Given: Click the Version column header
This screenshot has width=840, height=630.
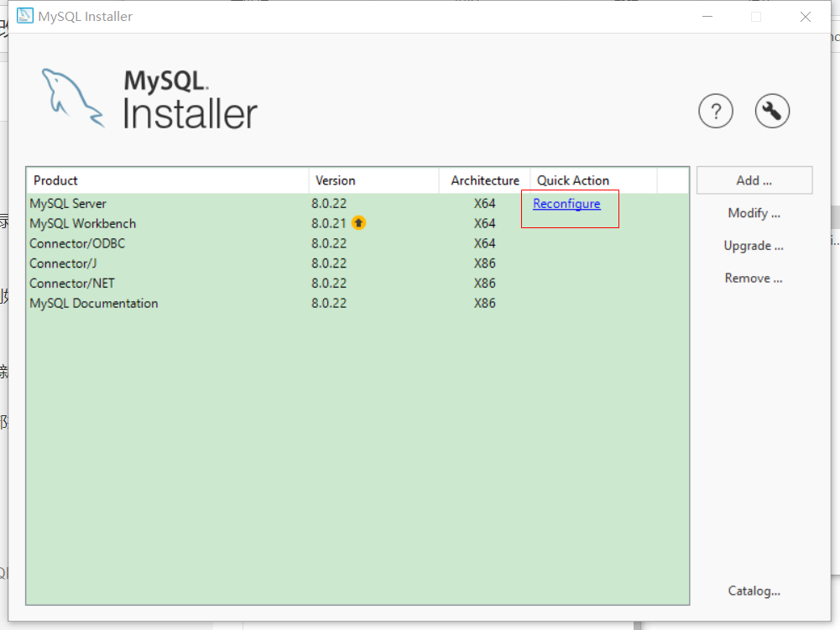Looking at the screenshot, I should [335, 180].
